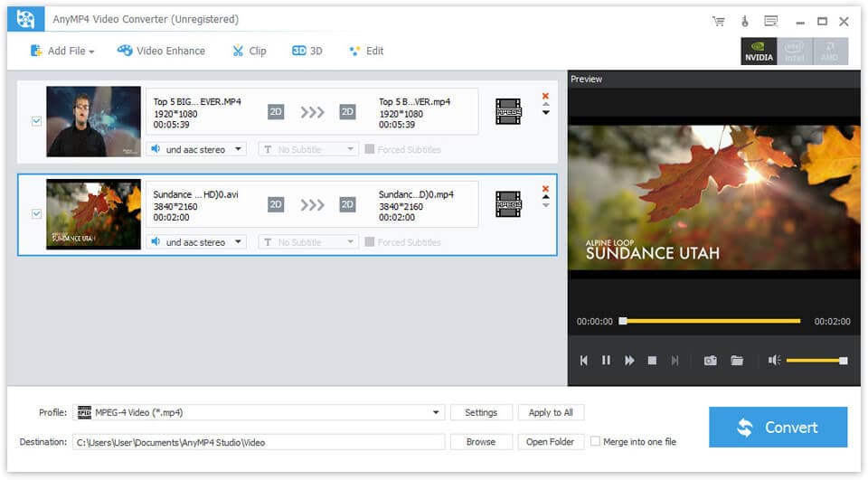The width and height of the screenshot is (868, 480).
Task: Pause the preview playback
Action: tap(606, 361)
